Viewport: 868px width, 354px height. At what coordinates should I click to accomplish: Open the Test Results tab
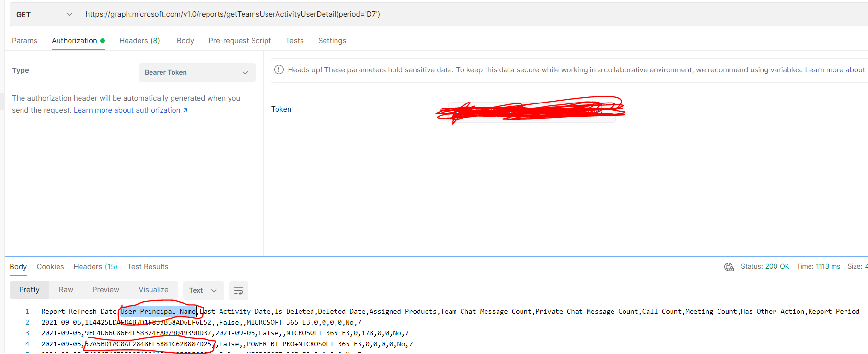[148, 267]
